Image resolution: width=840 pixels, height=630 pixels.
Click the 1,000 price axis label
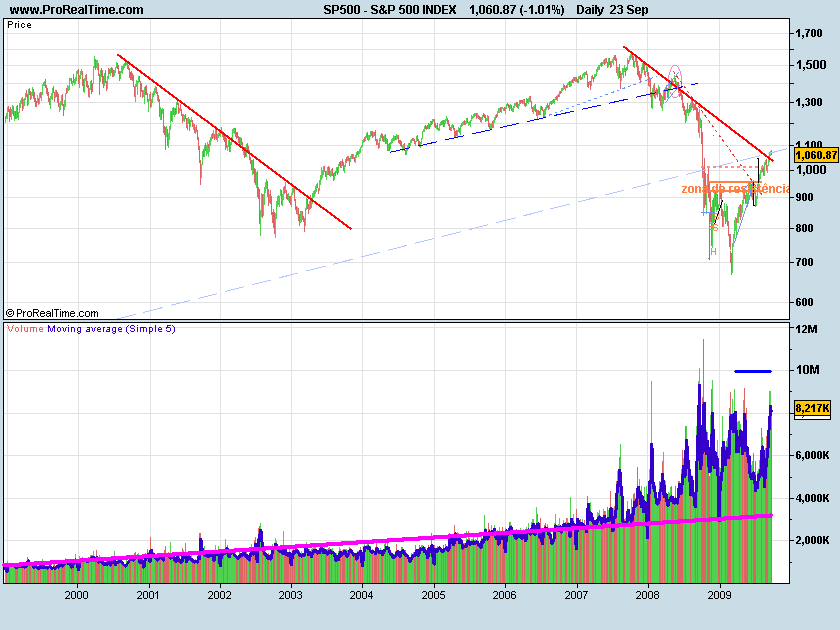click(x=811, y=170)
